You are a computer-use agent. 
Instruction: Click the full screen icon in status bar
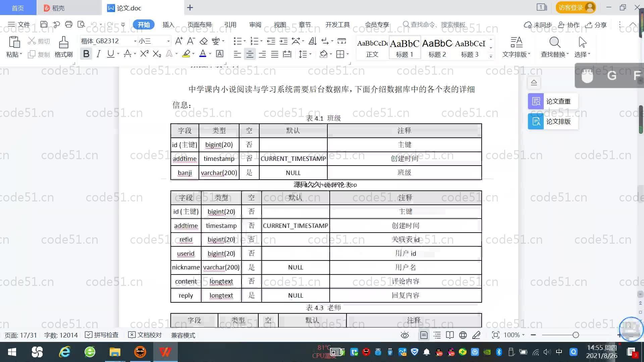coord(495,335)
